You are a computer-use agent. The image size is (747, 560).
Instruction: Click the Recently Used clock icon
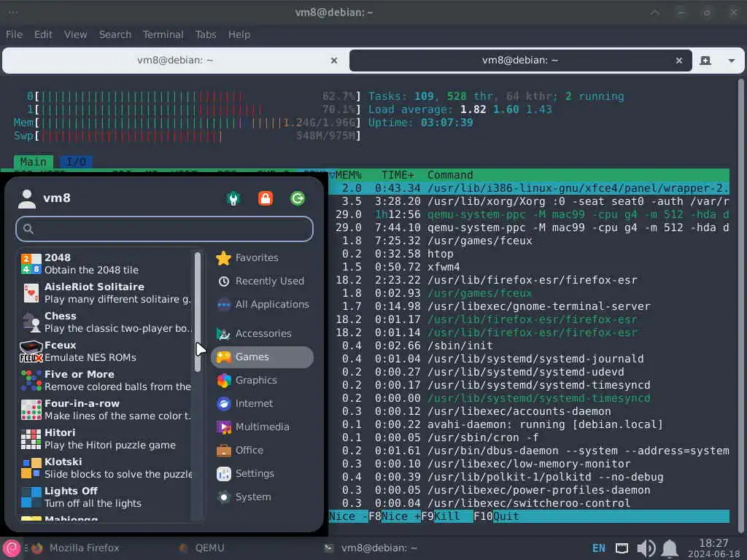click(x=223, y=281)
